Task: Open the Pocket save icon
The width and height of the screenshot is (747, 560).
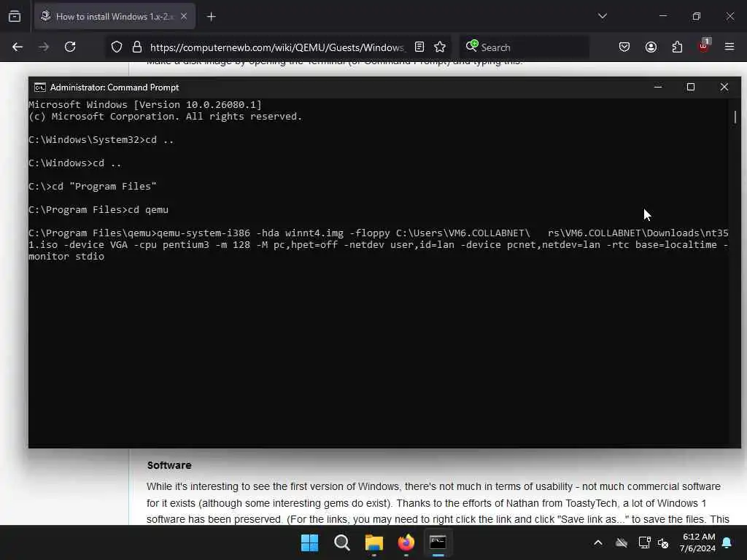Action: (624, 47)
